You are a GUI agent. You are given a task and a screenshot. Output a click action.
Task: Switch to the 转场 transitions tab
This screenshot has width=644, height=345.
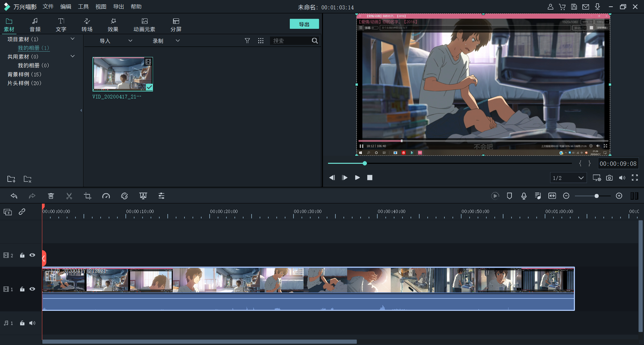click(x=87, y=25)
